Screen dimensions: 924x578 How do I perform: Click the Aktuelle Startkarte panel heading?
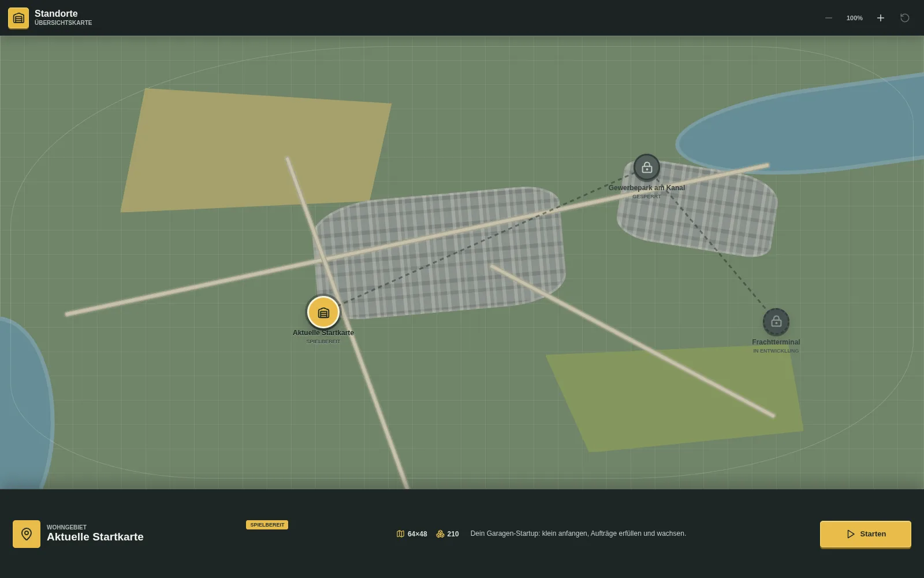tap(95, 537)
